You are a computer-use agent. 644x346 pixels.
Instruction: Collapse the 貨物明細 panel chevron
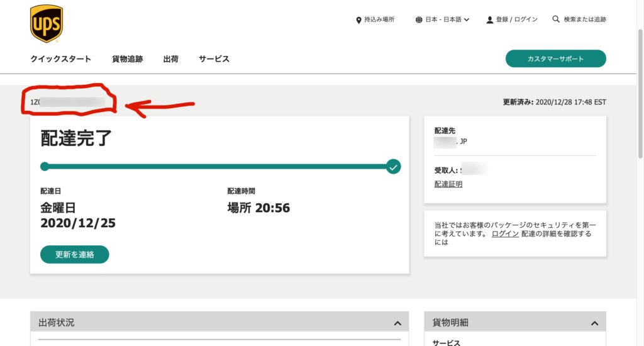(594, 323)
